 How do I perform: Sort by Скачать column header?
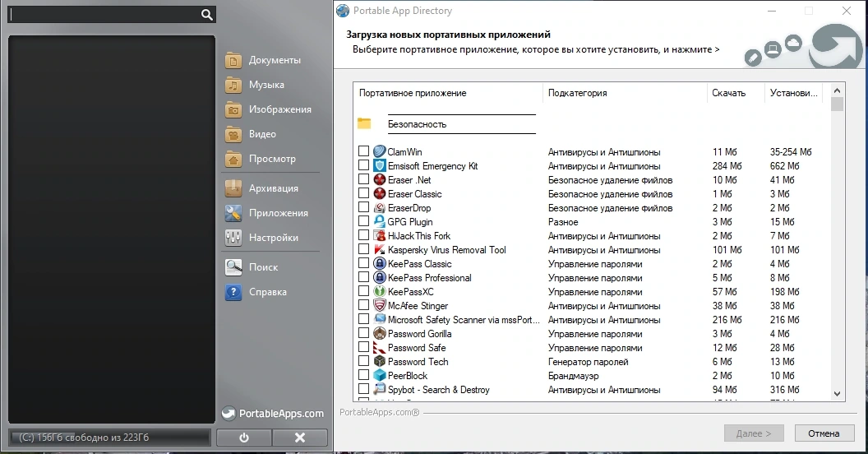point(736,93)
